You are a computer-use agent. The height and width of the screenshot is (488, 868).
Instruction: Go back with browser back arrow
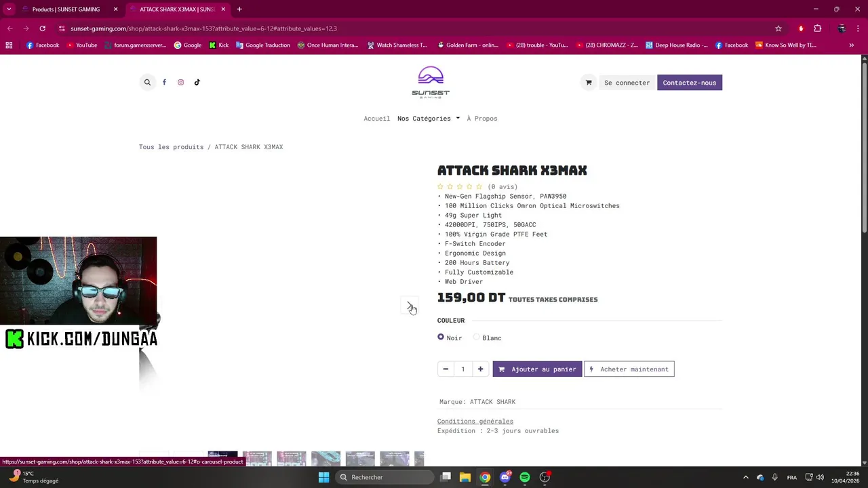(x=9, y=28)
